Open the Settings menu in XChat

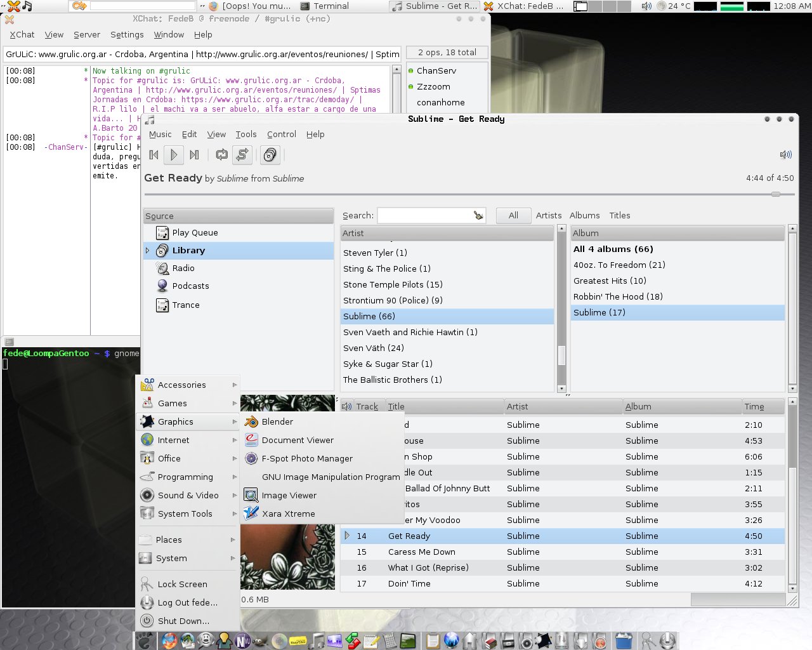[x=127, y=34]
